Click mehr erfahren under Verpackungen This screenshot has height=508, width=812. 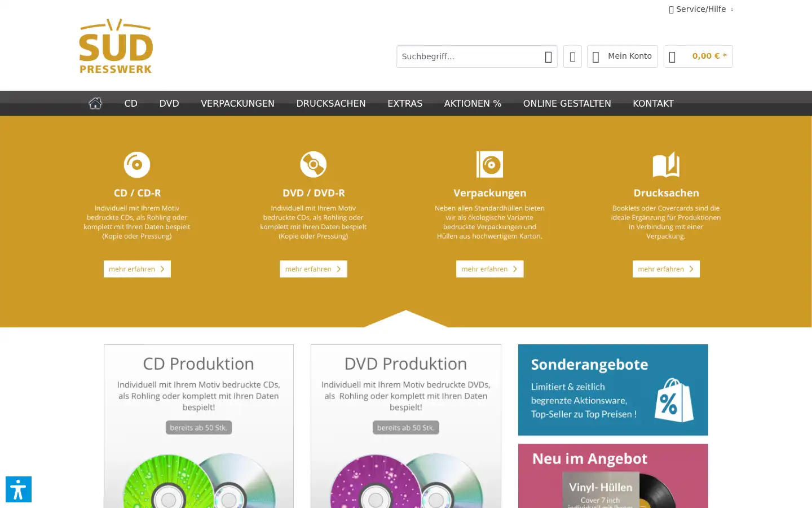tap(489, 269)
